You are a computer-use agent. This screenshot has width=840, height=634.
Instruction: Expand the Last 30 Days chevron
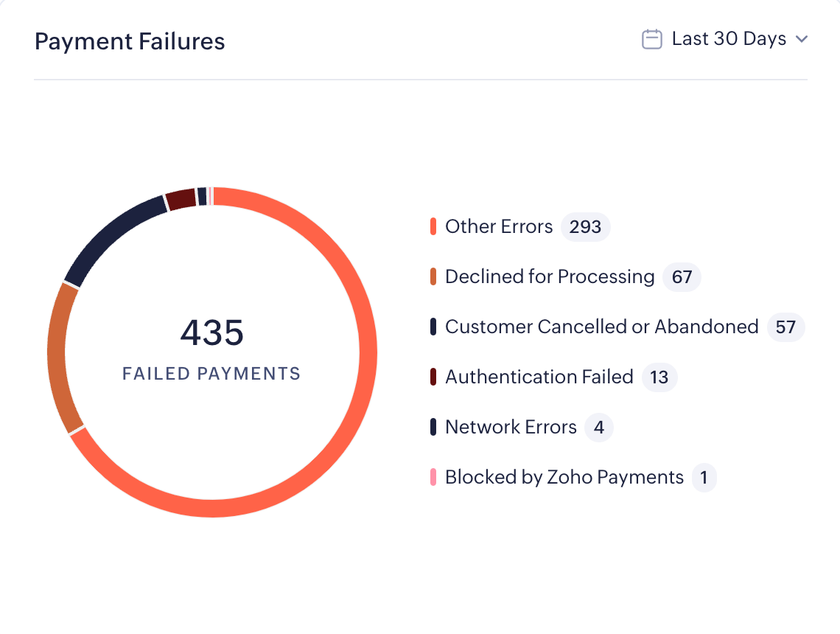coord(802,39)
